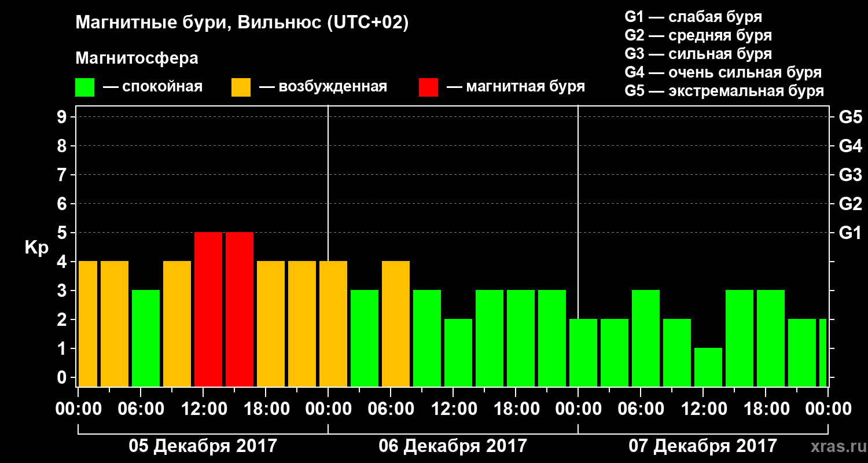Click the '18:00' time label above 05 Декабря
The height and width of the screenshot is (463, 868).
266,409
